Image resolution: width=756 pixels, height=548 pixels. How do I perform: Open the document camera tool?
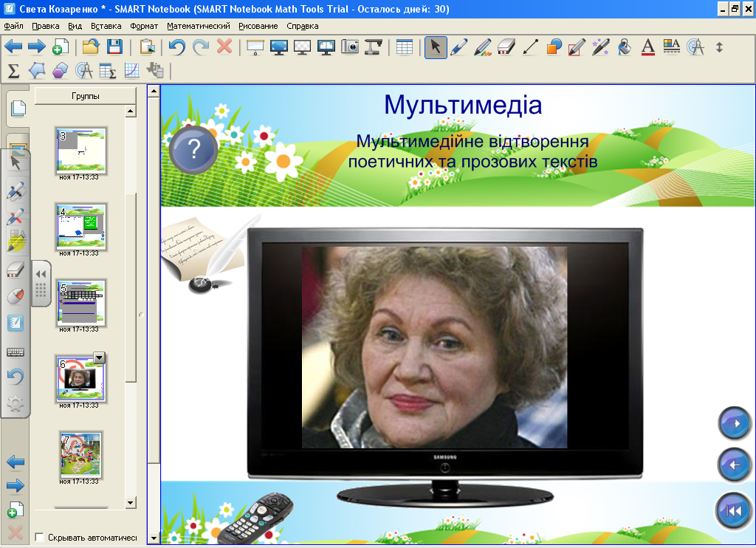click(373, 47)
